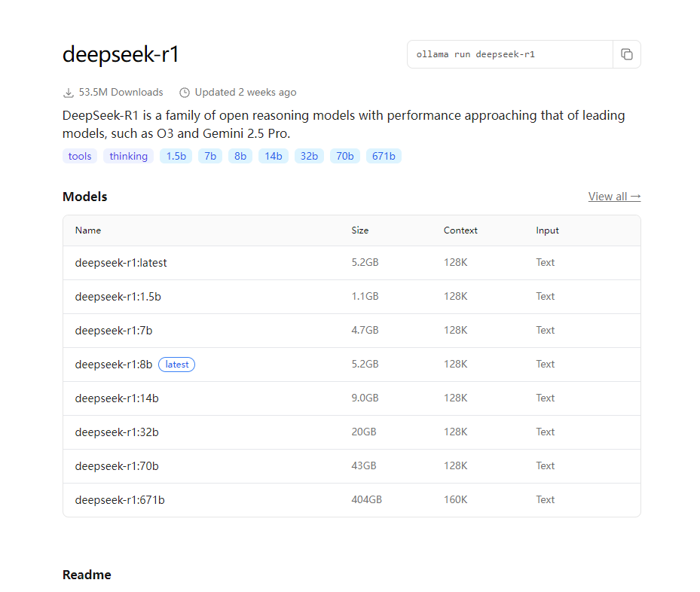Image resolution: width=700 pixels, height=592 pixels.
Task: Pick the 70b size tag
Action: coord(345,157)
